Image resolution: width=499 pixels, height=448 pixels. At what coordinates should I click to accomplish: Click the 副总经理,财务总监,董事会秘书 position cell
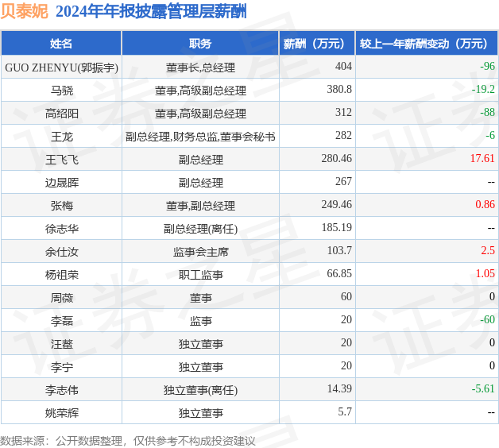click(200, 137)
